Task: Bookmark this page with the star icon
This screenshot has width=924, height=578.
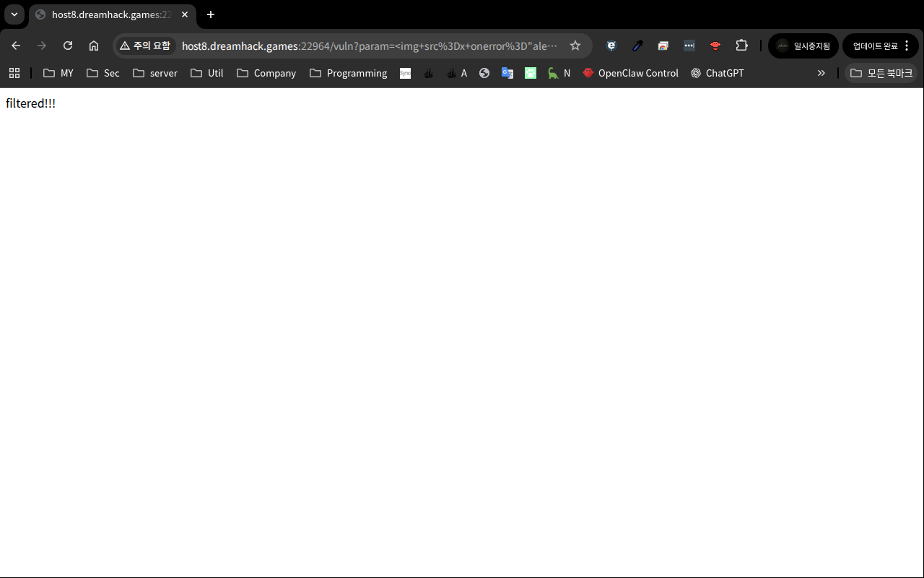Action: [x=575, y=46]
